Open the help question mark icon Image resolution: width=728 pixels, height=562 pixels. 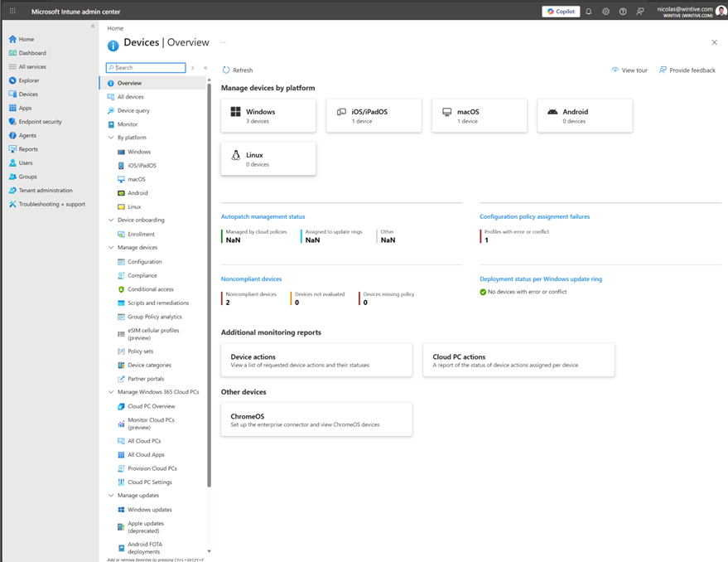[x=622, y=12]
